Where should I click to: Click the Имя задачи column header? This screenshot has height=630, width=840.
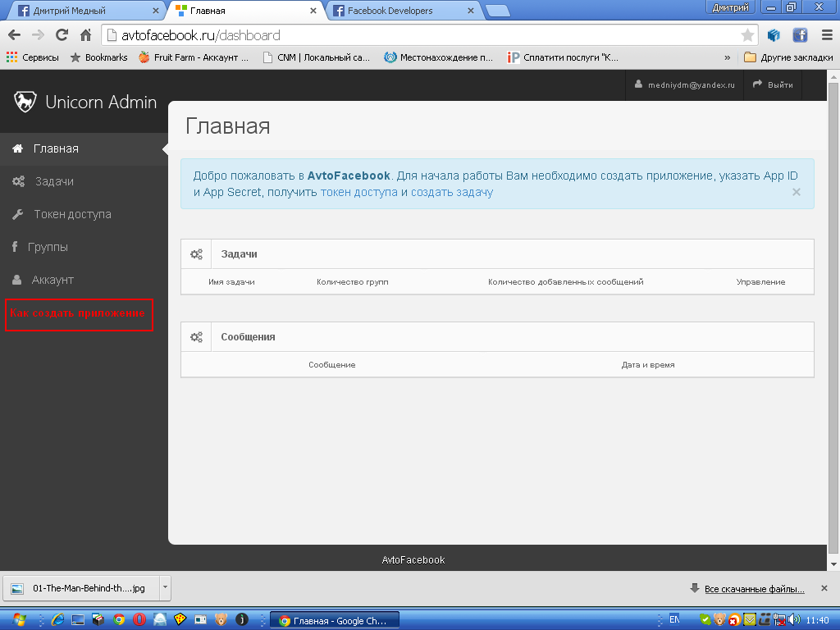point(231,282)
